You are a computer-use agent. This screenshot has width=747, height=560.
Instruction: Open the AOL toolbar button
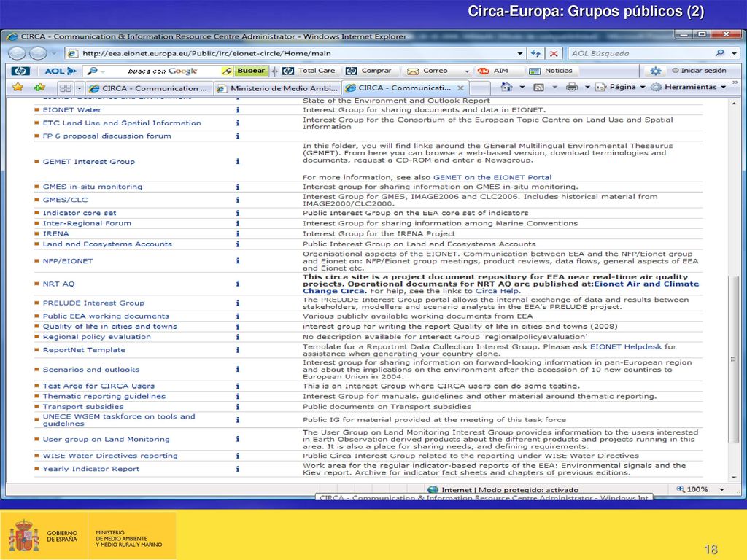click(x=61, y=71)
